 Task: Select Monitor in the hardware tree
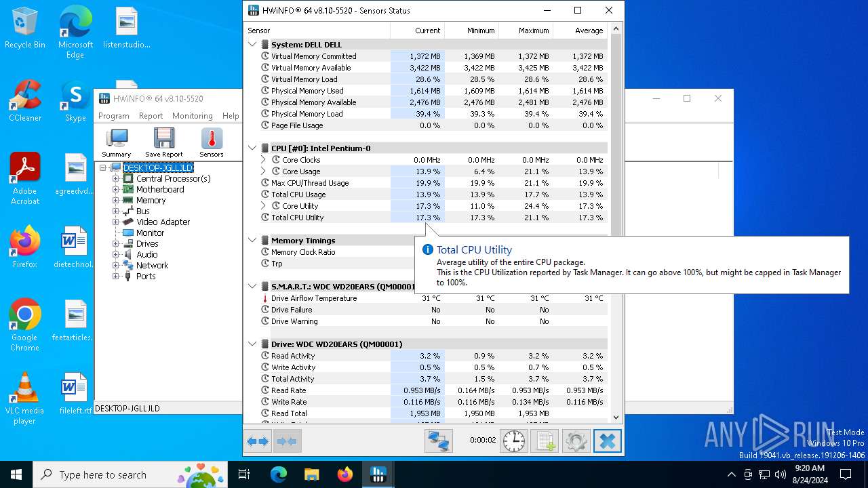tap(150, 233)
